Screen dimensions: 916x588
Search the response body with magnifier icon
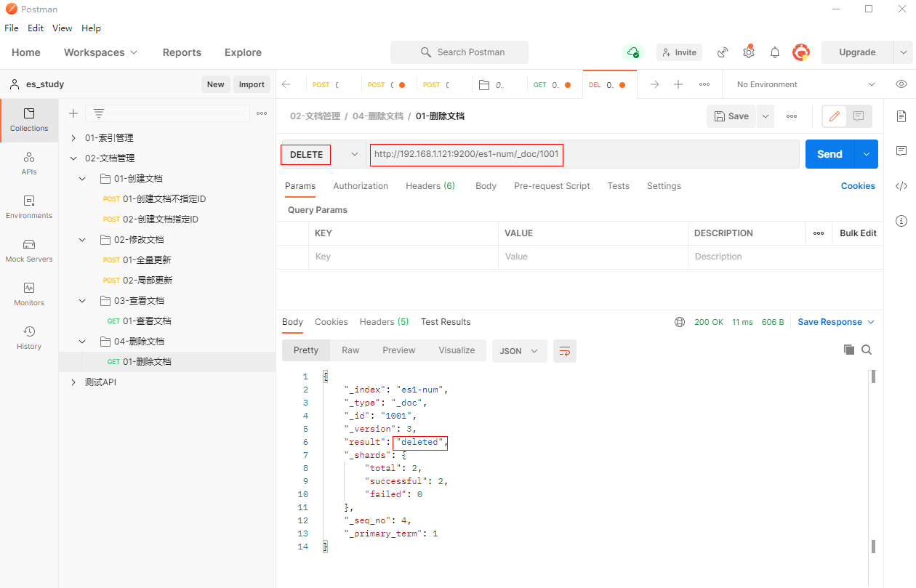pos(867,350)
